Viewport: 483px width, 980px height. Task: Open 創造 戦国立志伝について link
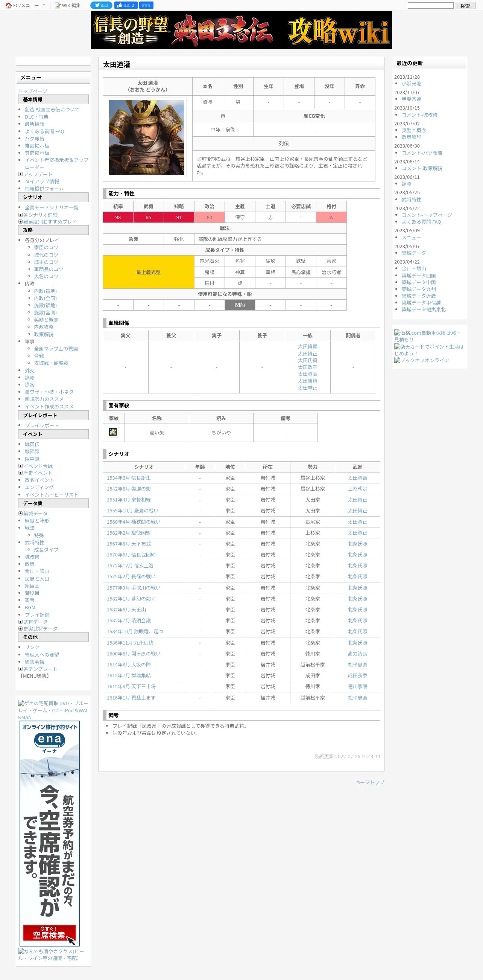pyautogui.click(x=52, y=110)
